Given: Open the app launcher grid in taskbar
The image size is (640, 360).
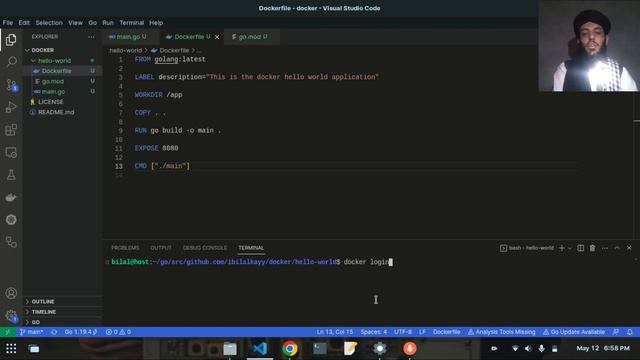Looking at the screenshot, I should [x=11, y=349].
